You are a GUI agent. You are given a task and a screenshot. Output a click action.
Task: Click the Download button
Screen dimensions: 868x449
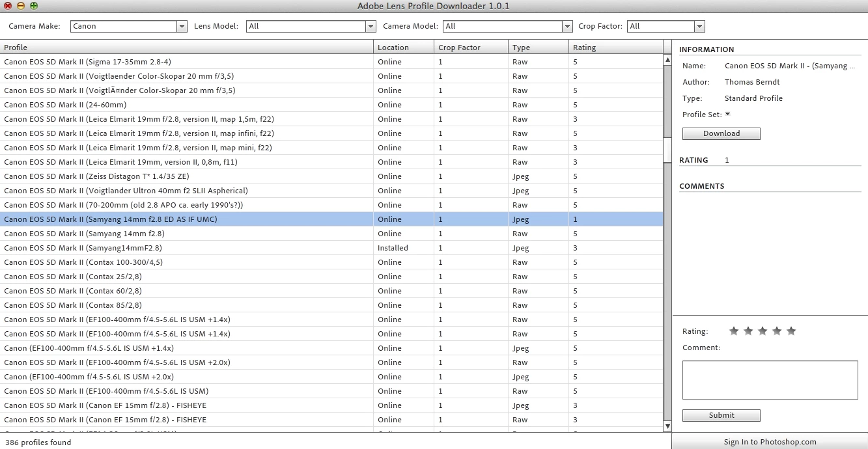tap(721, 133)
